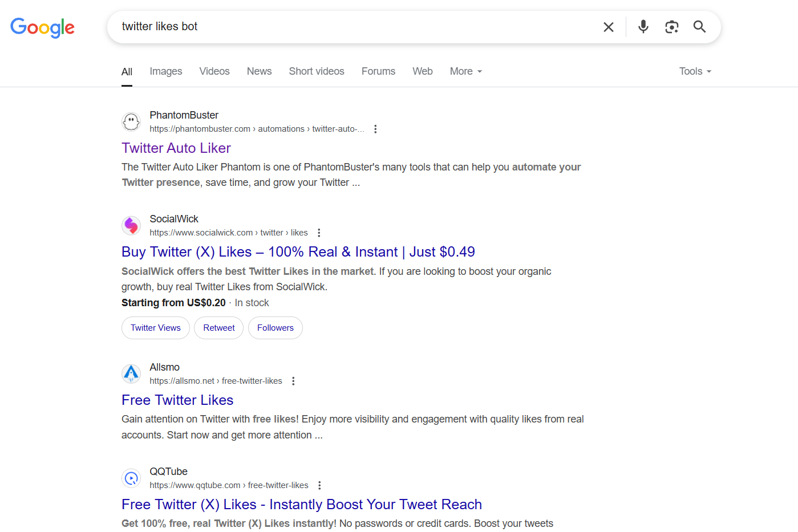Screen dimensions: 798x532
Task: Open options menu for SocialWick result
Action: coord(319,233)
